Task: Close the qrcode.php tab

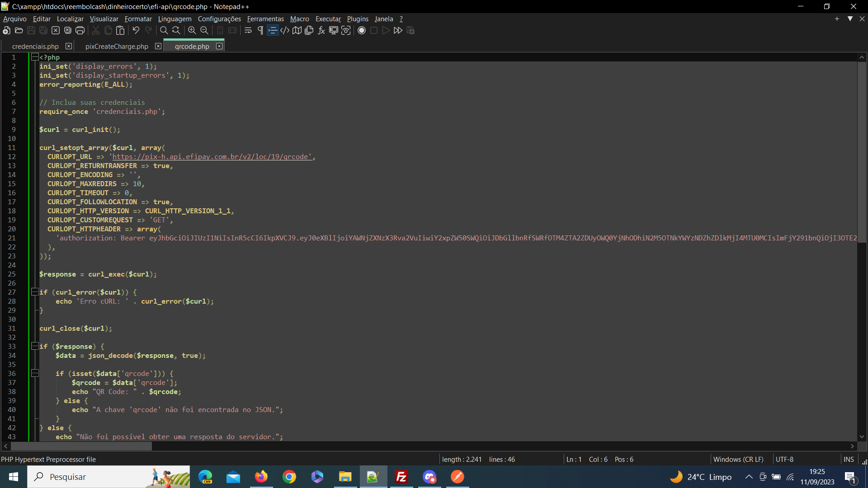Action: [x=219, y=46]
